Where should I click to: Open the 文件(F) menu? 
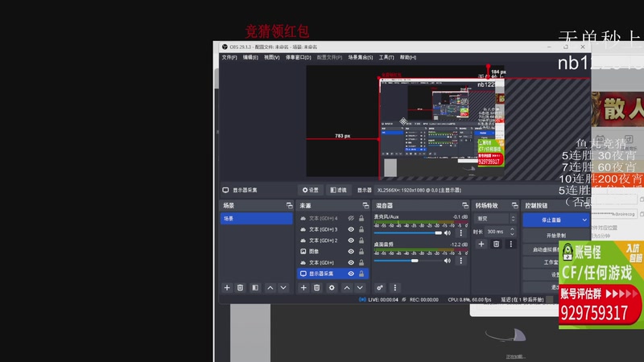tap(229, 57)
